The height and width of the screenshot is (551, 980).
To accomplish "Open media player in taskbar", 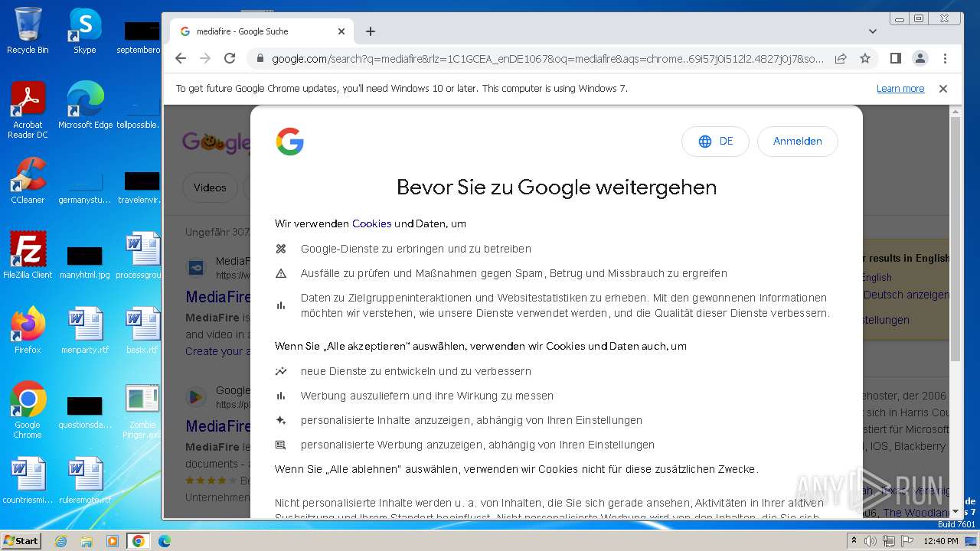I will [x=113, y=541].
